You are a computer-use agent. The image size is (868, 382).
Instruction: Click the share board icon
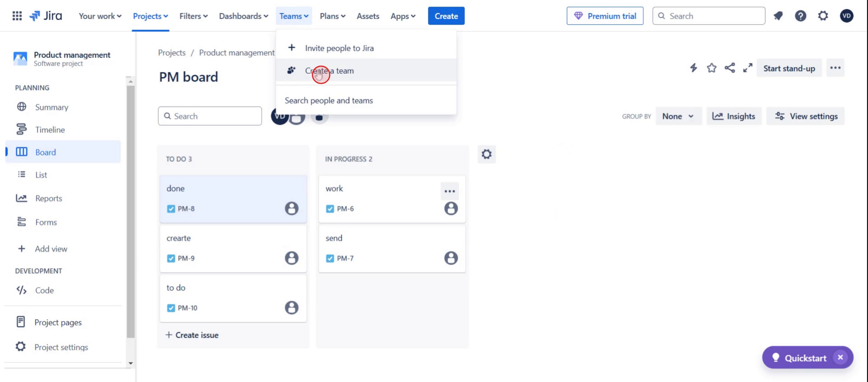click(x=729, y=68)
